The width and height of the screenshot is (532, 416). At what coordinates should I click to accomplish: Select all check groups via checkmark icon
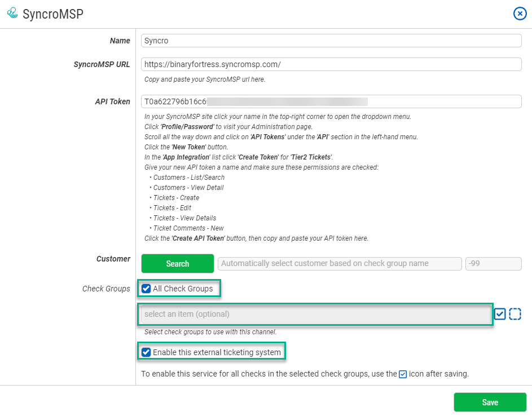(499, 314)
